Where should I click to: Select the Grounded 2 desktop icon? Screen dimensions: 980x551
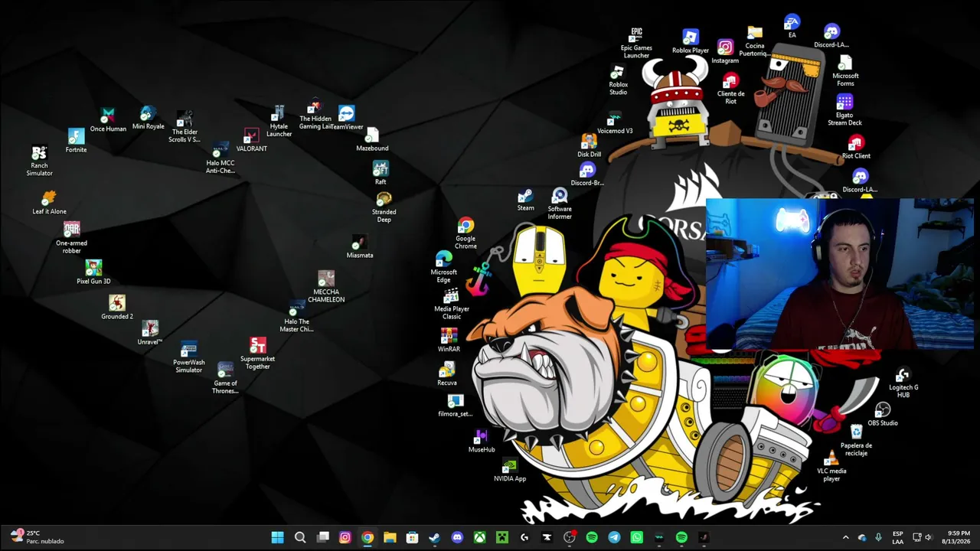click(117, 308)
